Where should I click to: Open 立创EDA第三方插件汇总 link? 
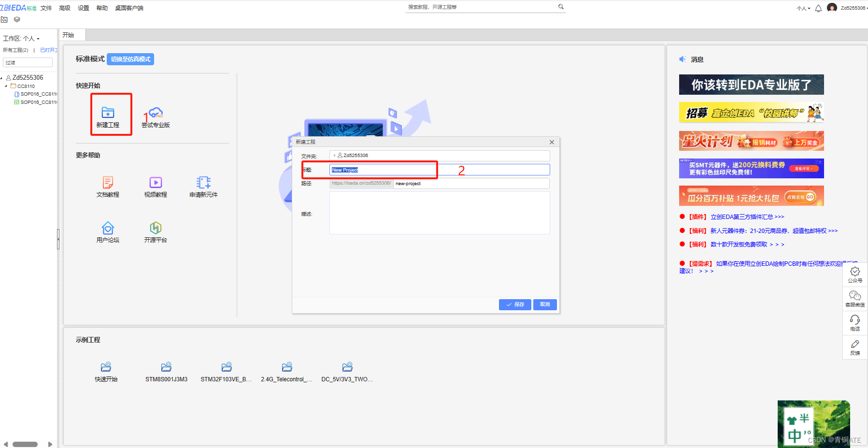click(x=747, y=217)
